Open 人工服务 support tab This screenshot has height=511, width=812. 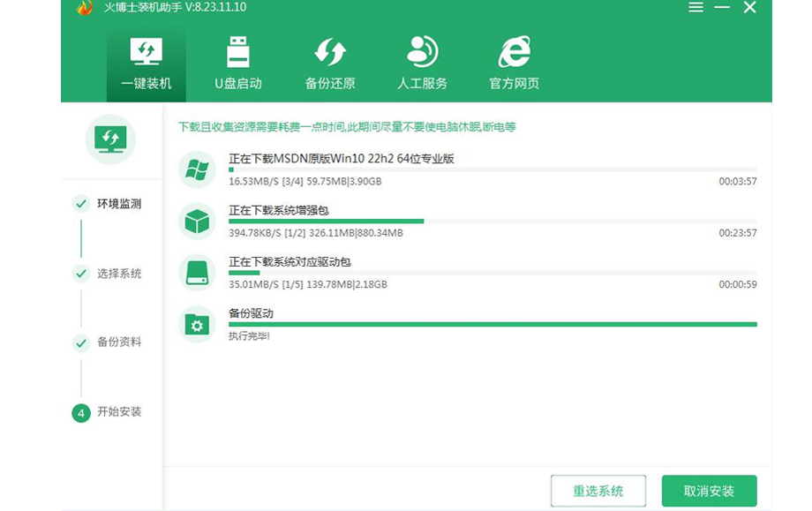click(x=422, y=64)
